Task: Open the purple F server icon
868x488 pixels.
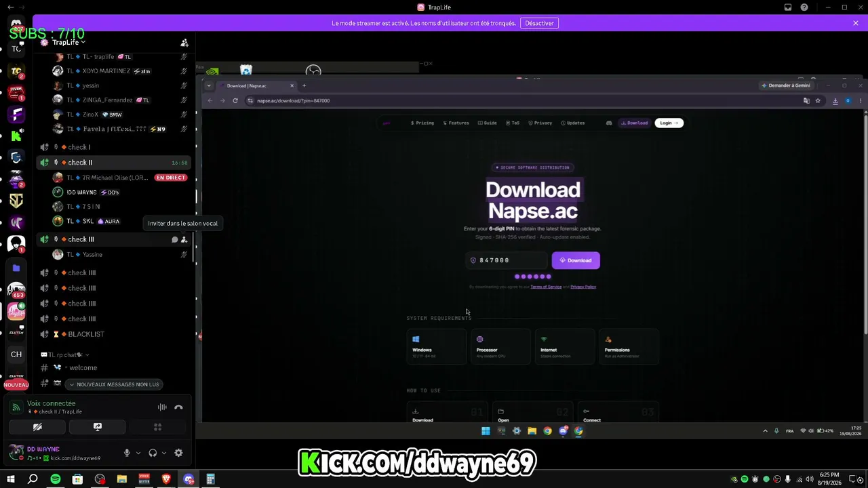Action: coord(16,114)
